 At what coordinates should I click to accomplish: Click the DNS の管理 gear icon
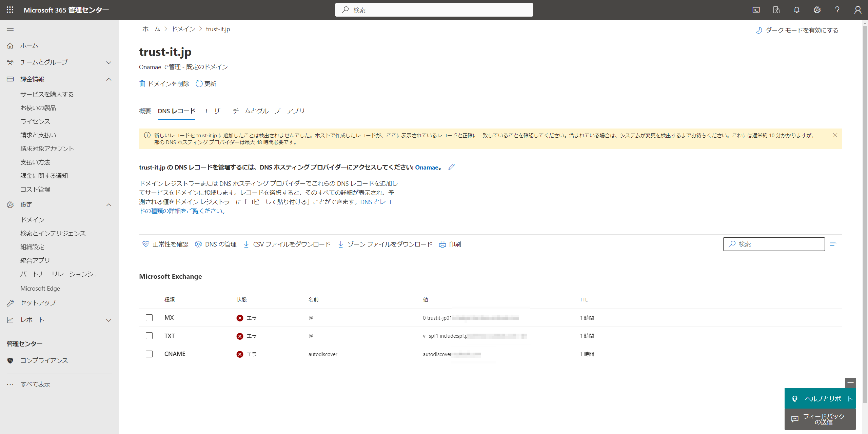point(198,244)
